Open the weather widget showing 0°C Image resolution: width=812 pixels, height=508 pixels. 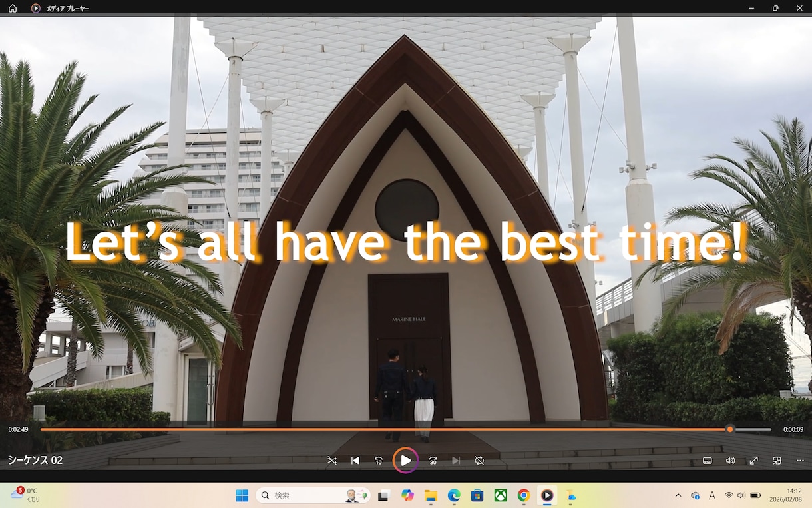(x=25, y=495)
